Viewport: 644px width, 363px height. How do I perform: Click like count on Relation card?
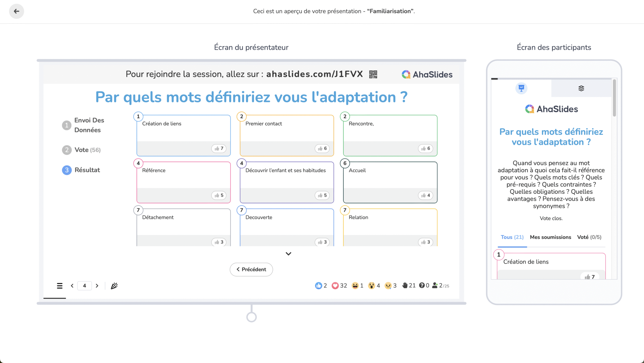426,242
